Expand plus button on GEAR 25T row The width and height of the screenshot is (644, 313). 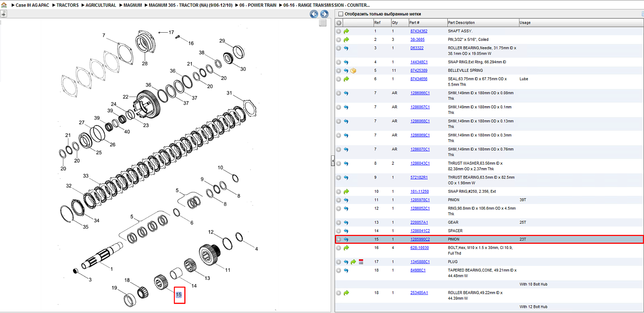(339, 223)
